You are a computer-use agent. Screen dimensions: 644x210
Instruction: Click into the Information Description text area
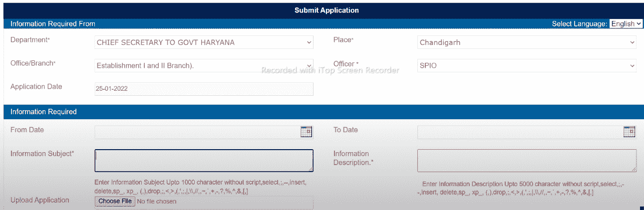(527, 161)
